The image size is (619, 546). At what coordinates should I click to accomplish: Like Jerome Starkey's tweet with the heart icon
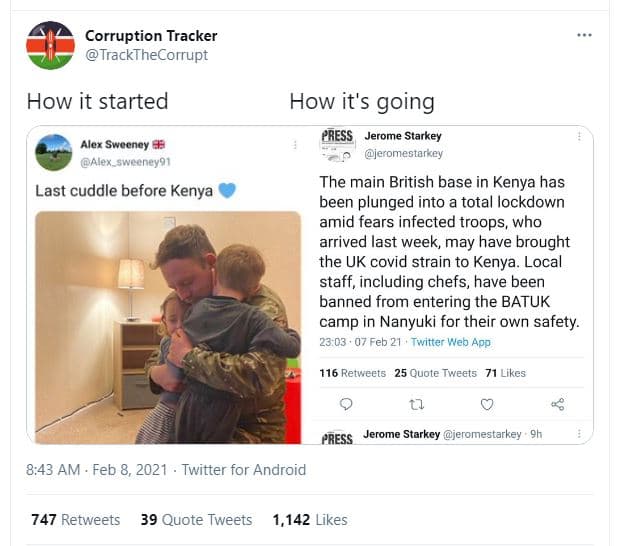[487, 404]
